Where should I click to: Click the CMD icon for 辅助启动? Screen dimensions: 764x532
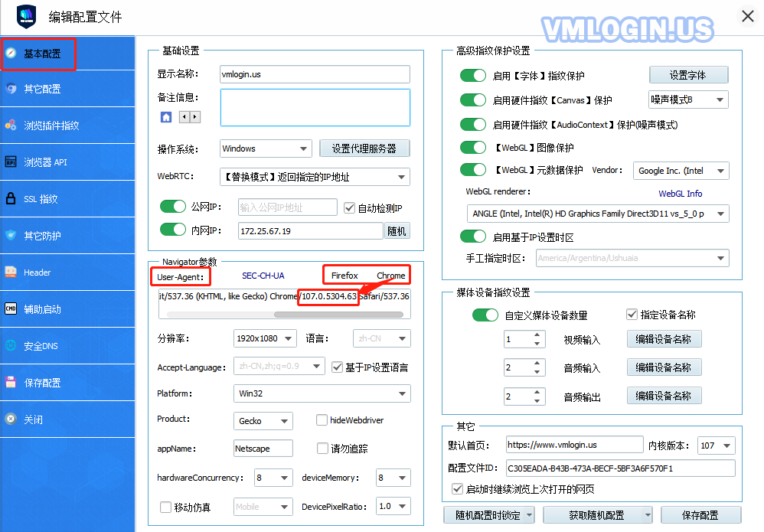coord(11,308)
